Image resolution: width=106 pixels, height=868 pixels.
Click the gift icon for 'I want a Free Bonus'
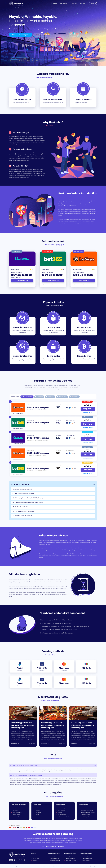point(83,89)
